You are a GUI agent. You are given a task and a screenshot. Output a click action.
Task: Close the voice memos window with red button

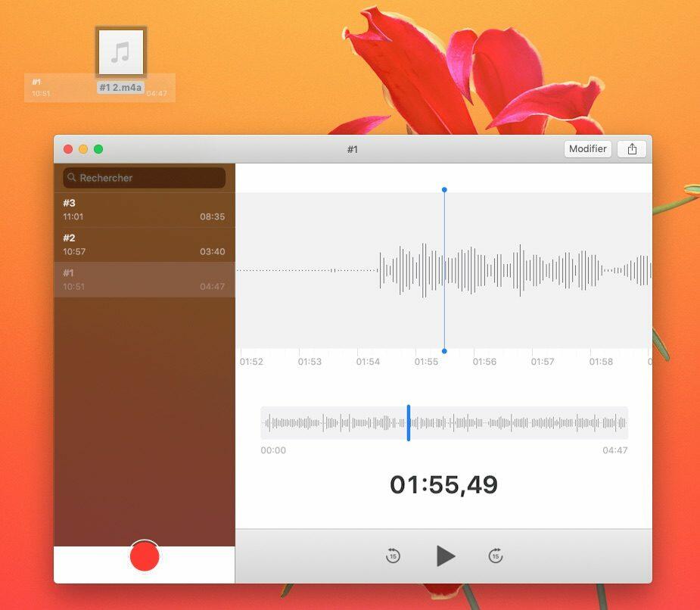(x=68, y=149)
